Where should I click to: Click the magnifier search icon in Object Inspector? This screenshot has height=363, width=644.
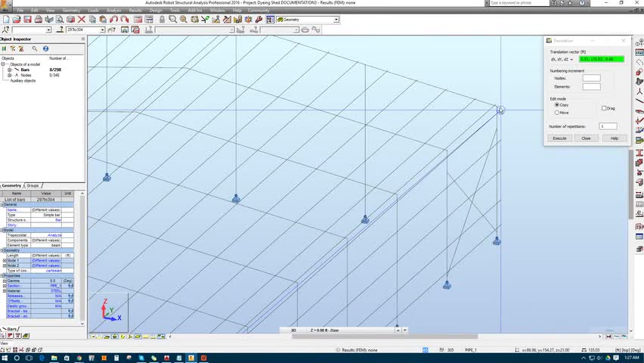pyautogui.click(x=35, y=48)
